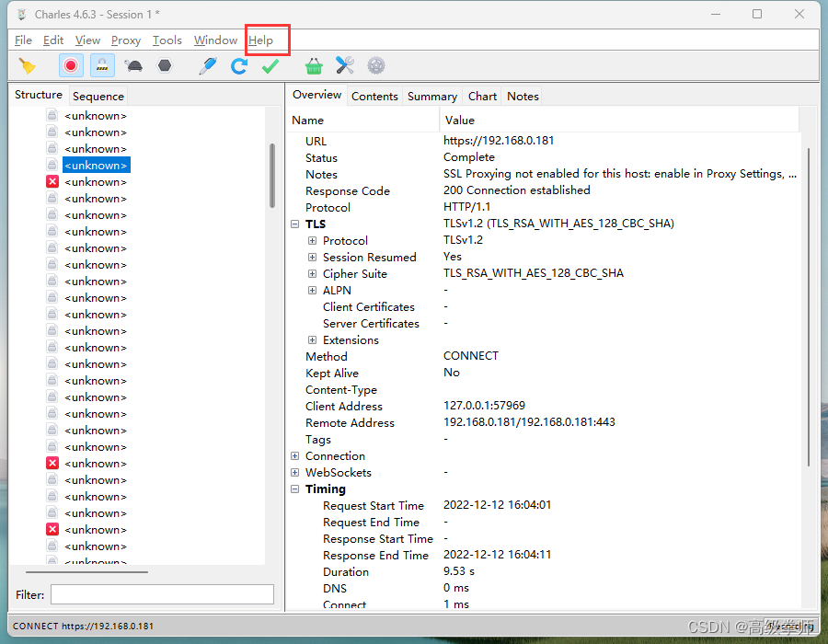The image size is (828, 644).
Task: Switch to the Sequence tab
Action: pos(98,96)
